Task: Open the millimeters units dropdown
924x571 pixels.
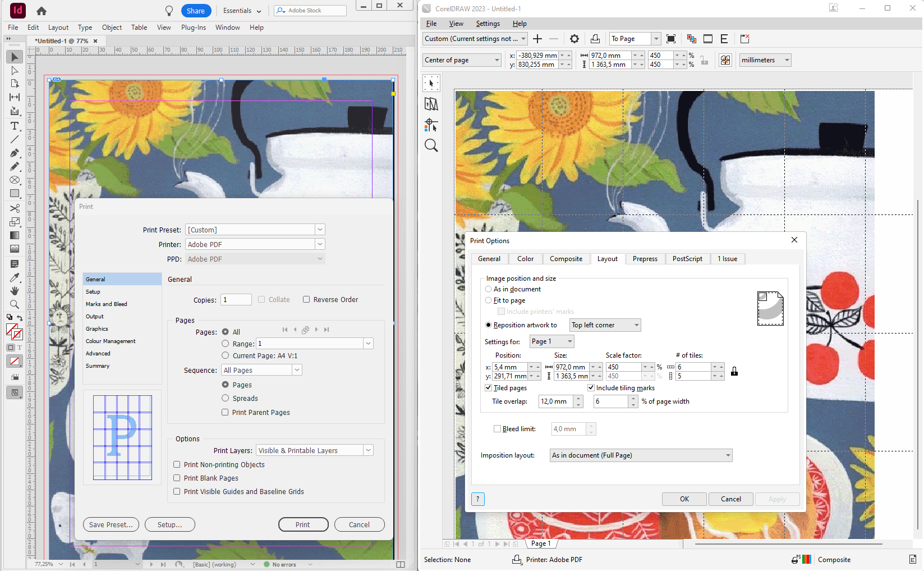Action: pyautogui.click(x=788, y=60)
